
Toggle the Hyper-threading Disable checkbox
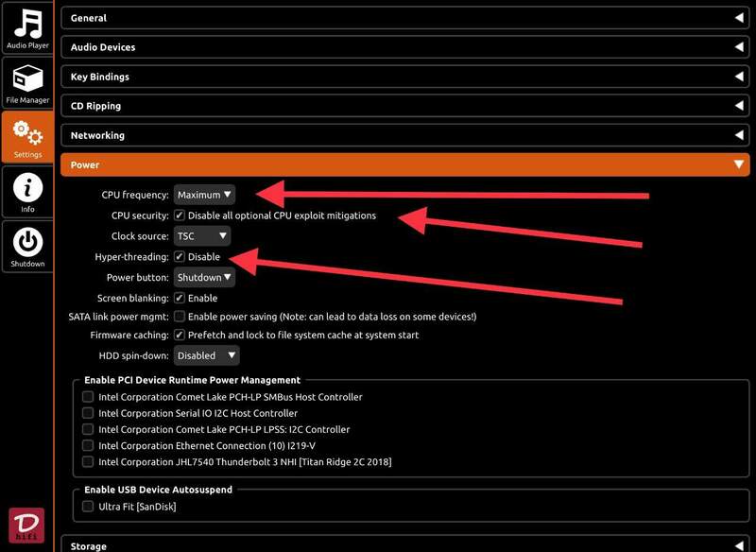point(180,256)
